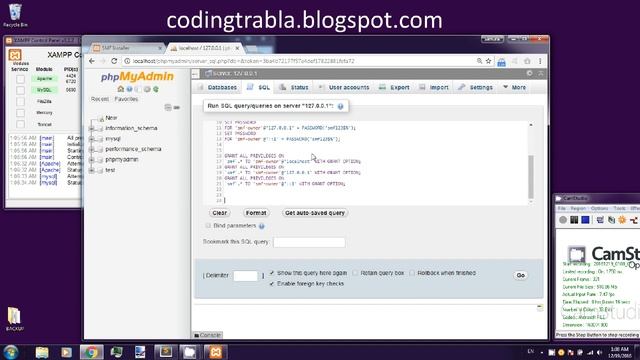Expand performance_schema database tree node
The image size is (640, 360).
[92, 149]
